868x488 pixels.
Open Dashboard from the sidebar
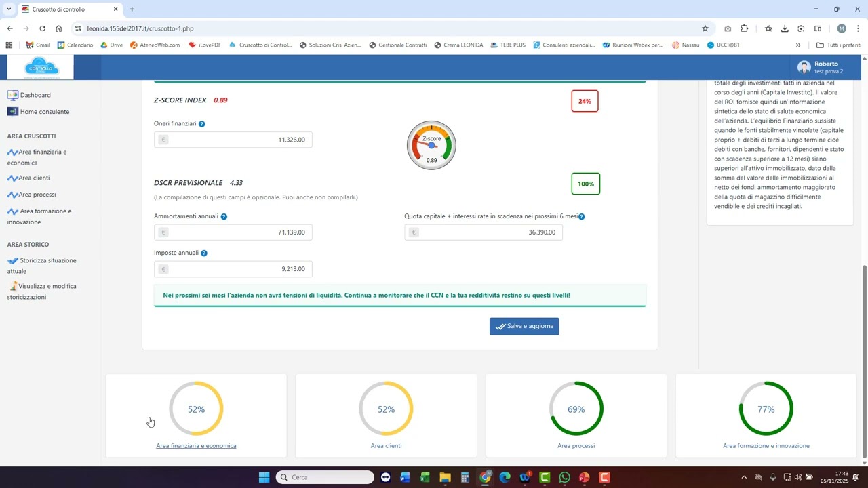(35, 96)
